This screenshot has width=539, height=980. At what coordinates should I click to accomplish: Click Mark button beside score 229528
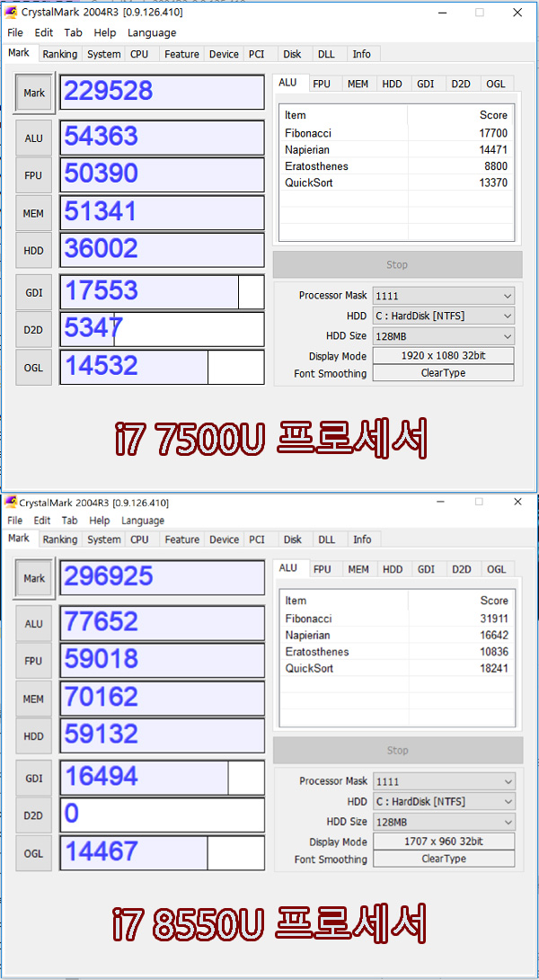pyautogui.click(x=34, y=93)
